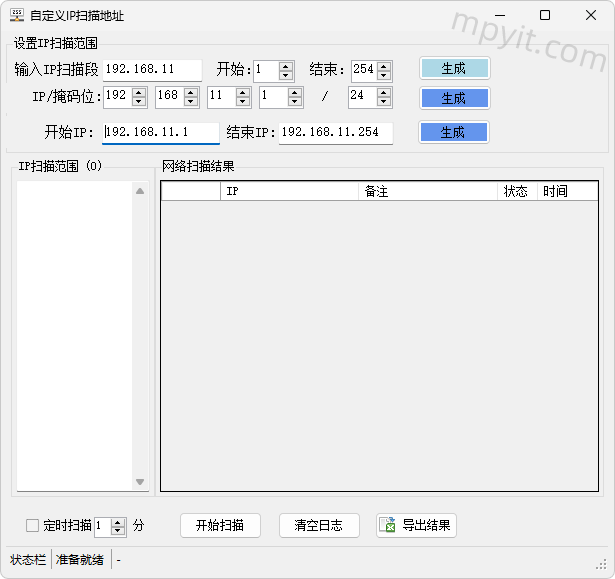Increase fourth octet 1 spinner

pyautogui.click(x=295, y=92)
